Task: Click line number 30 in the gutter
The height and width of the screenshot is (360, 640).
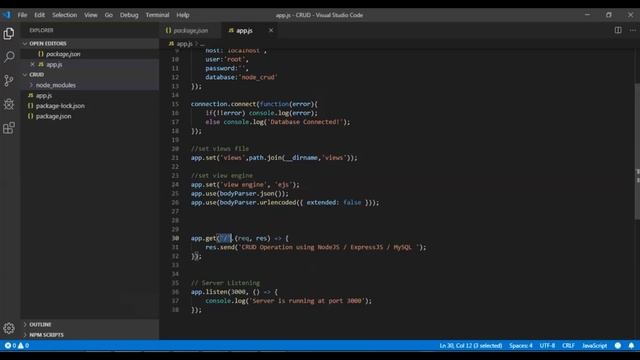Action: (175, 238)
